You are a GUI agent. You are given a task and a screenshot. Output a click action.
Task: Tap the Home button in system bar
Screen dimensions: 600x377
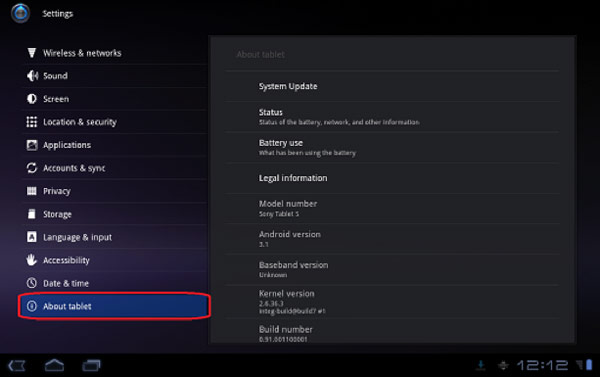pos(54,366)
